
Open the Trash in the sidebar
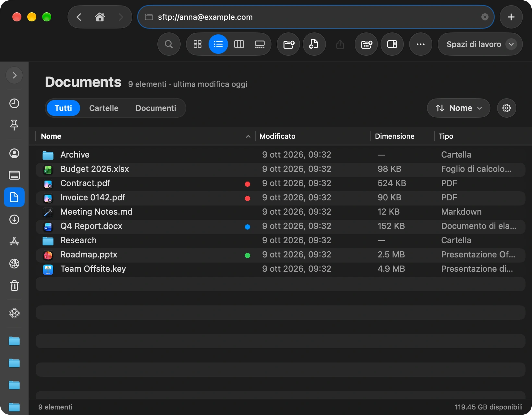[x=14, y=286]
